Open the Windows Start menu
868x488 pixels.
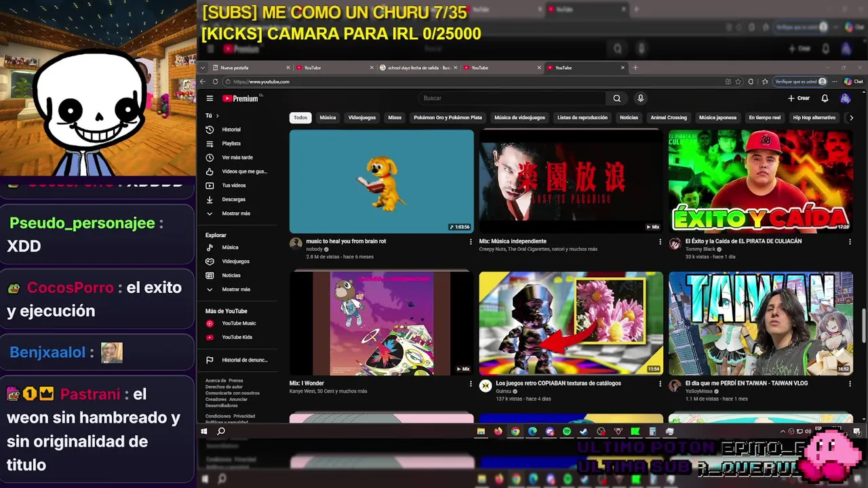click(x=204, y=431)
